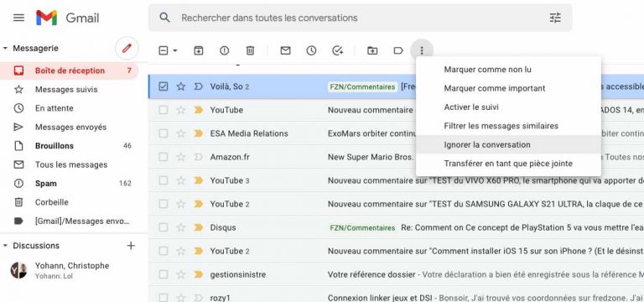Toggle importance marker on Amazon.fr email
This screenshot has width=644, height=302.
click(199, 157)
